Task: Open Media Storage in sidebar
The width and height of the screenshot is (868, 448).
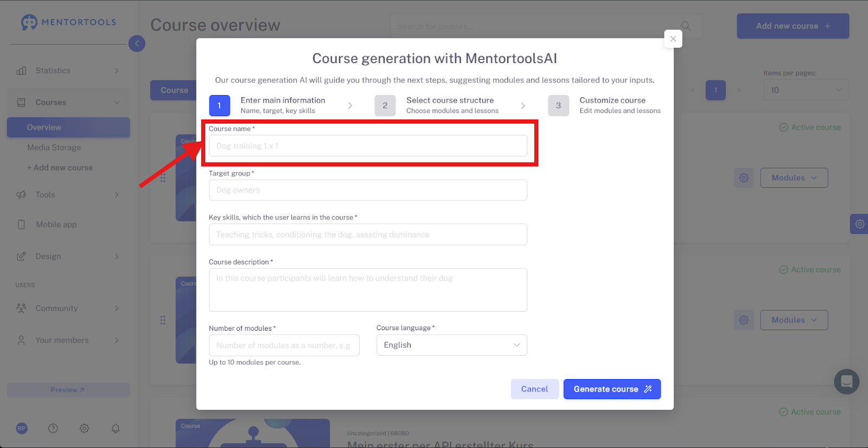Action: [54, 148]
